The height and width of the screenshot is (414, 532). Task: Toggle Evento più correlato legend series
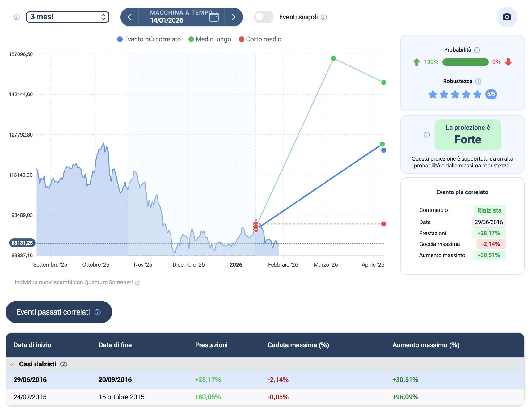tap(149, 39)
